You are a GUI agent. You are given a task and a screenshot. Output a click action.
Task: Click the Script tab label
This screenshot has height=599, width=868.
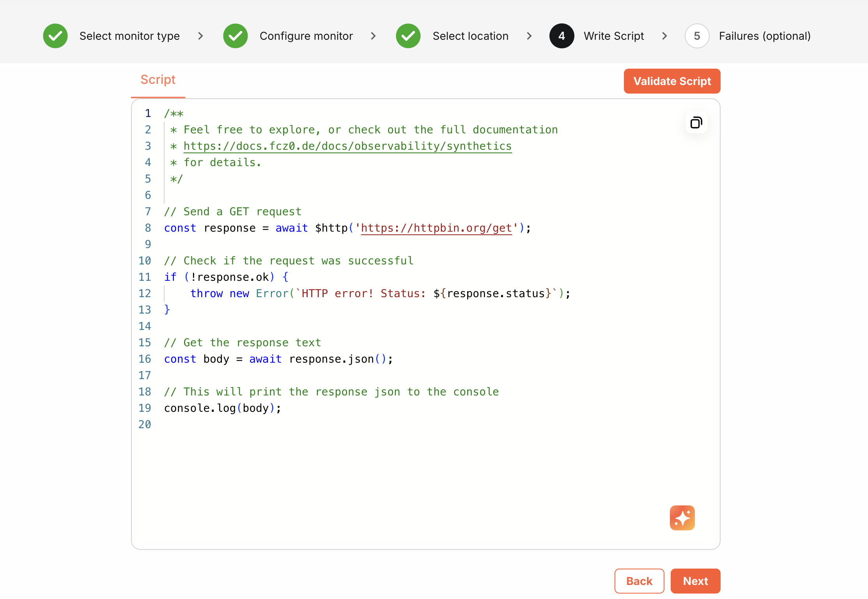click(x=158, y=78)
